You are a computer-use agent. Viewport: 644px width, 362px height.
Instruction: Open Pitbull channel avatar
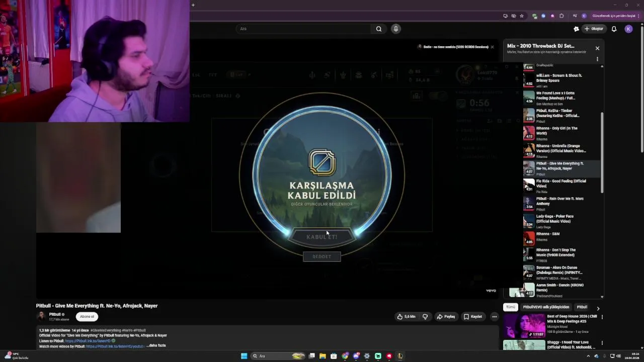click(x=41, y=316)
